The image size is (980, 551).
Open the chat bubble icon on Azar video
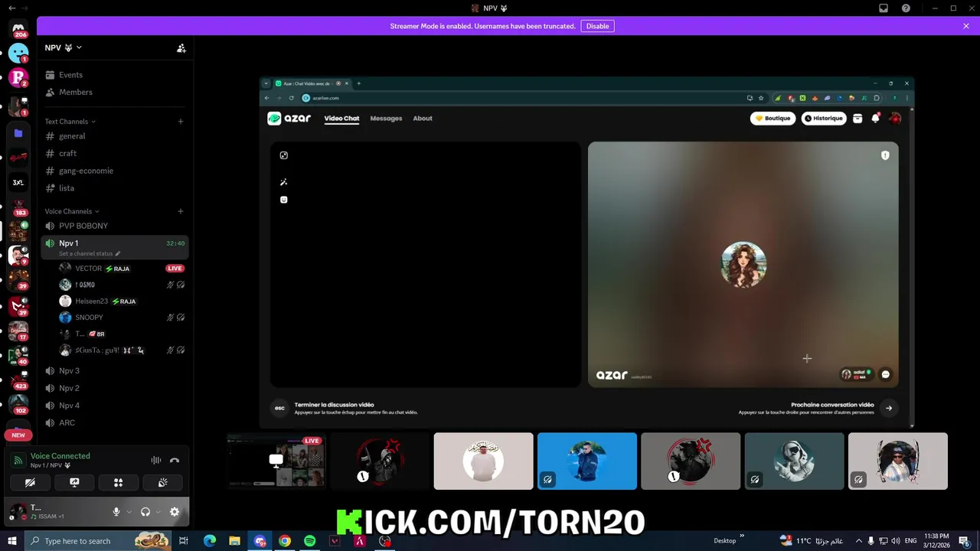tap(885, 374)
